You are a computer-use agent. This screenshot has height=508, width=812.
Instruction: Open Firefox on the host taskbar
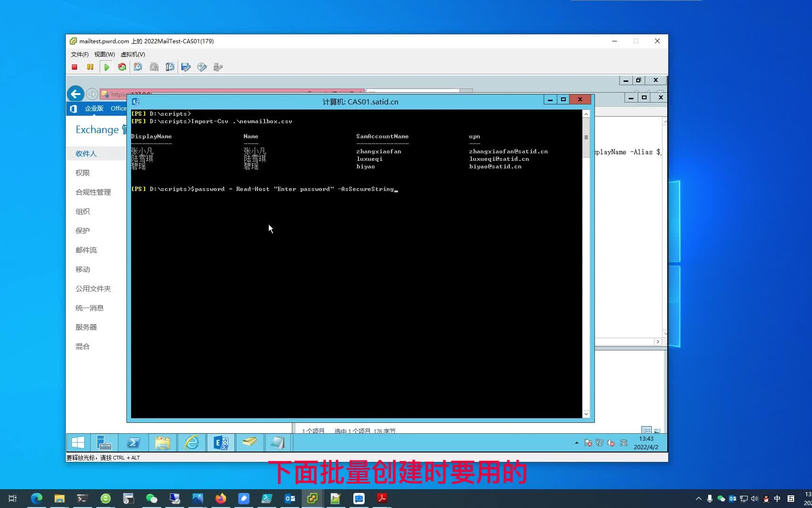tap(220, 499)
